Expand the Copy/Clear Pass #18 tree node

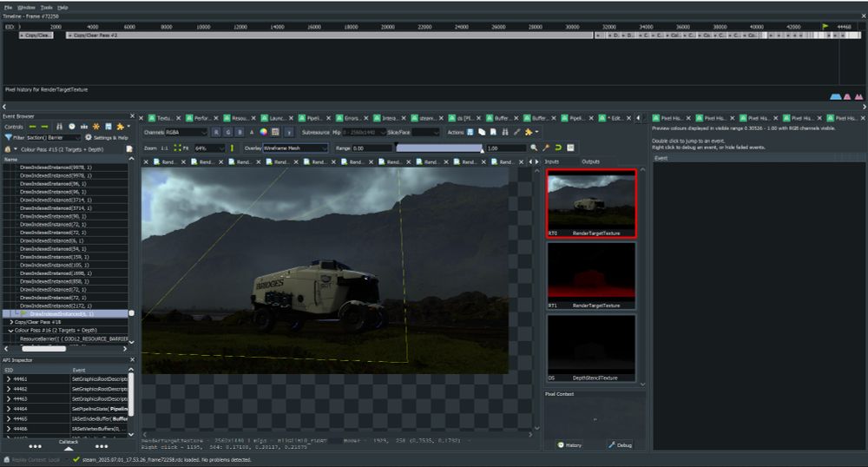[x=11, y=322]
